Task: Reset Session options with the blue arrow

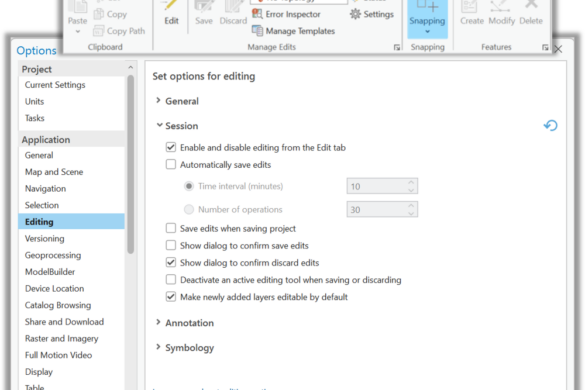Action: click(550, 125)
